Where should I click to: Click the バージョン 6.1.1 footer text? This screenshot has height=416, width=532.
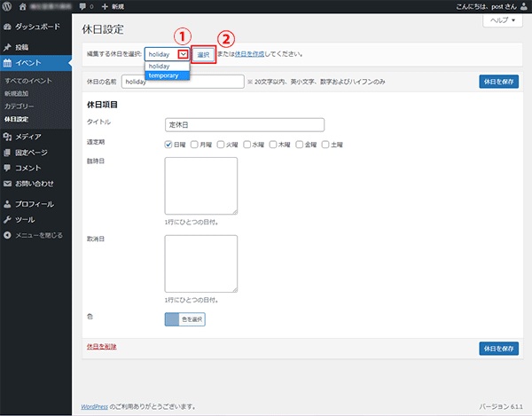pos(501,406)
